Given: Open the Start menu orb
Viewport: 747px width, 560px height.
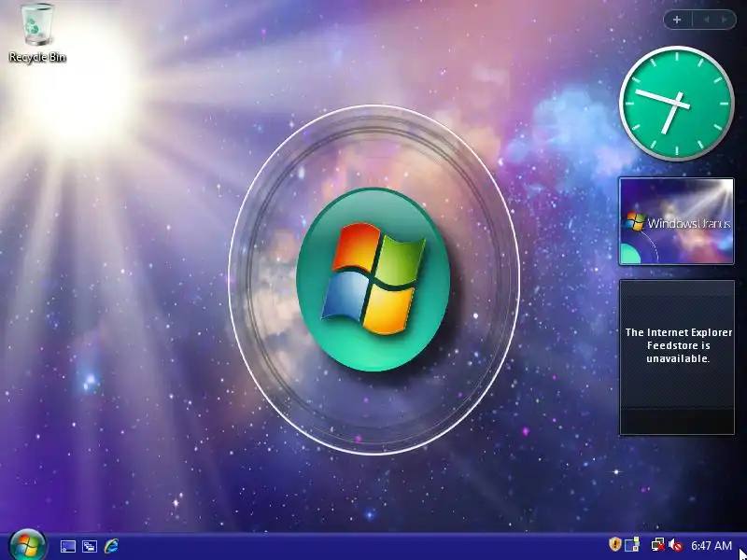Looking at the screenshot, I should [28, 546].
